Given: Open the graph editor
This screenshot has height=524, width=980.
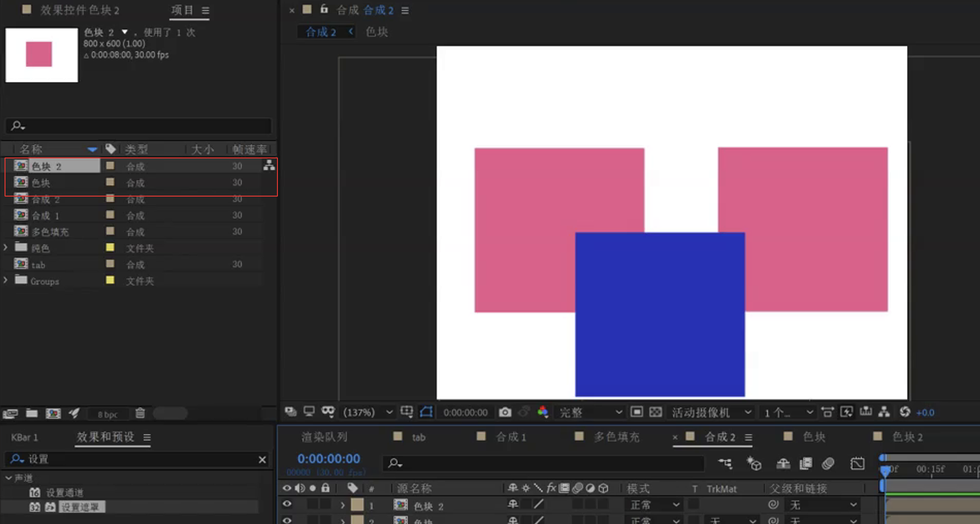Looking at the screenshot, I should click(857, 463).
